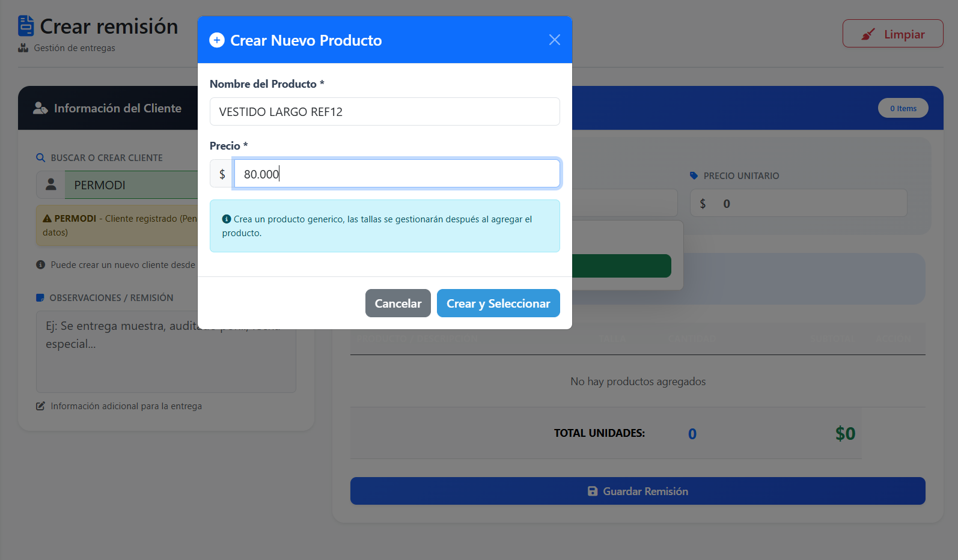Click the client icon in Información del Cliente
The width and height of the screenshot is (958, 560).
[x=40, y=108]
